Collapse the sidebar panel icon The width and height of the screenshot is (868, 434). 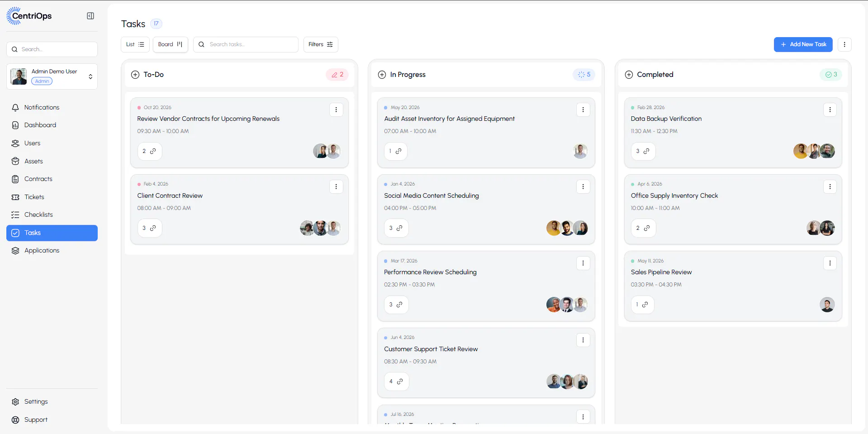90,16
